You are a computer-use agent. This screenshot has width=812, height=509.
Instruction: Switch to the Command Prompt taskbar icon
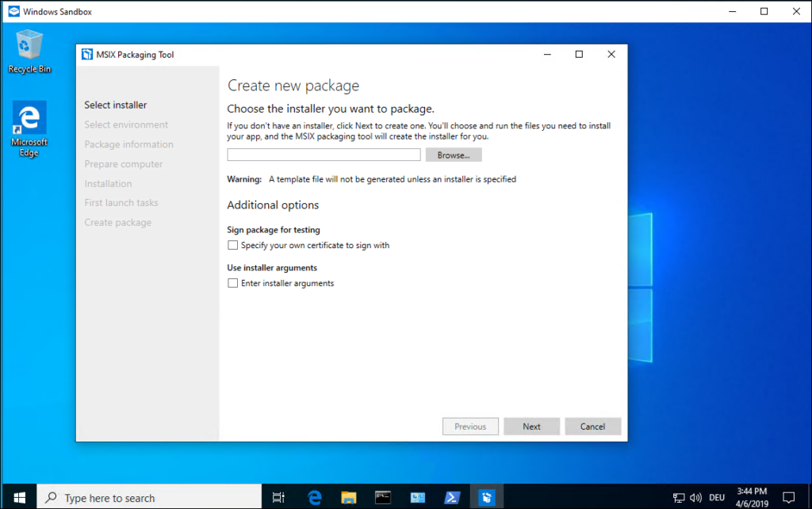pyautogui.click(x=383, y=497)
